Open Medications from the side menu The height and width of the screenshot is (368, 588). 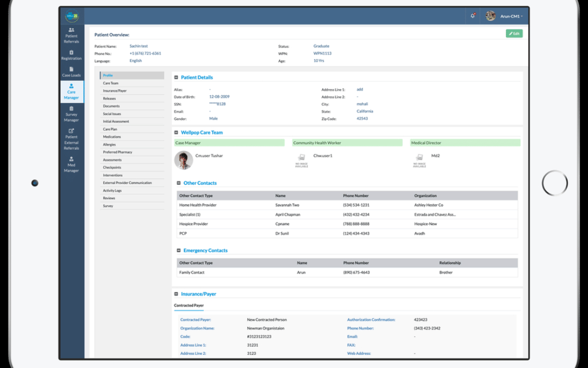pos(112,137)
